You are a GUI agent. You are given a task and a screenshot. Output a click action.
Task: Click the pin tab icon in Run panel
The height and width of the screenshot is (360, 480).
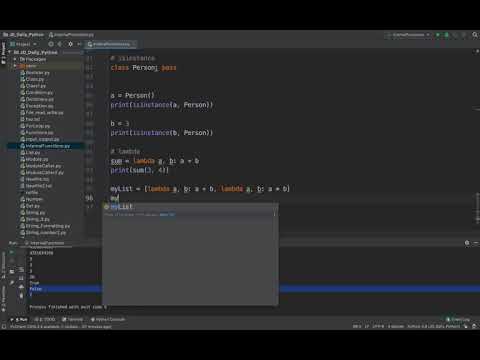(x=12, y=282)
